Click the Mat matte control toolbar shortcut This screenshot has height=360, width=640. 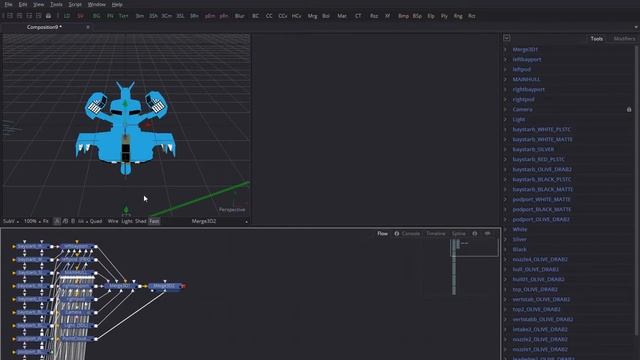coord(342,16)
